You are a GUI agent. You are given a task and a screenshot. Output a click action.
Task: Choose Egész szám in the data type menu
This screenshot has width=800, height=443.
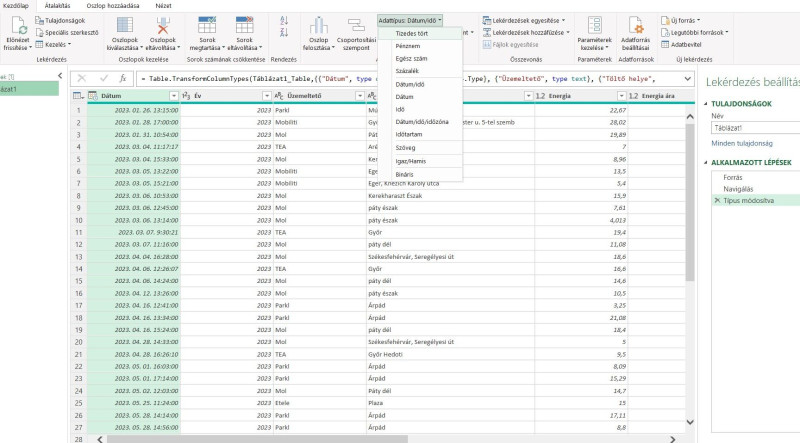[420, 59]
